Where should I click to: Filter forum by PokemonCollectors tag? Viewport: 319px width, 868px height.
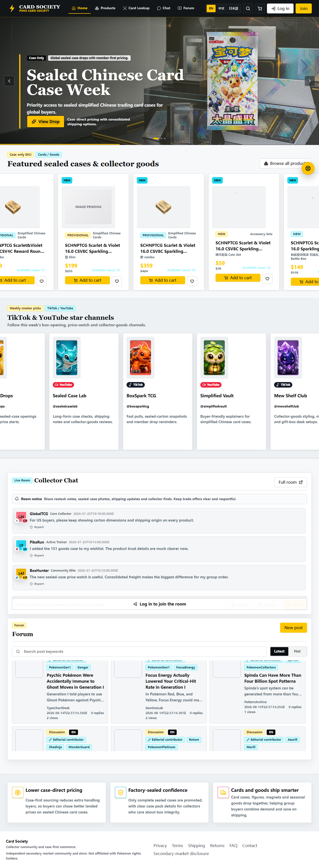(261, 668)
